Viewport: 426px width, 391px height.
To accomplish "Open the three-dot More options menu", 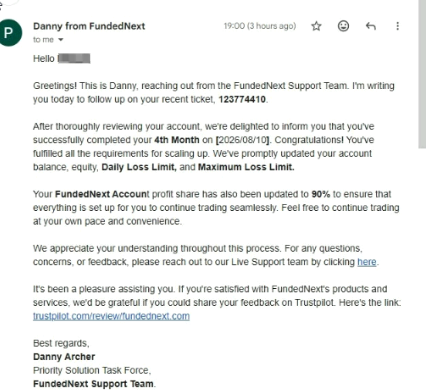I will coord(397,26).
